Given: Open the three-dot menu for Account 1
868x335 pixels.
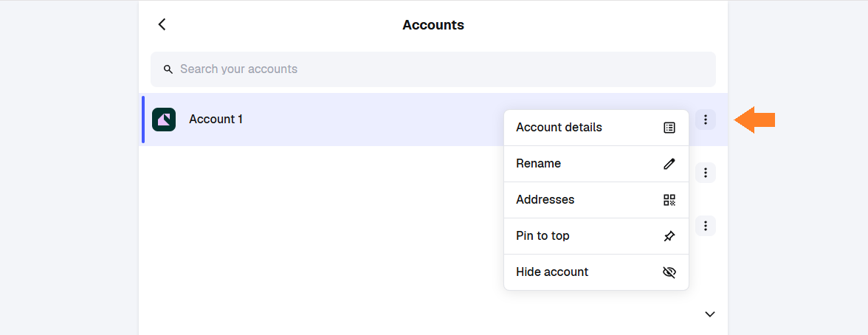Looking at the screenshot, I should coord(706,120).
